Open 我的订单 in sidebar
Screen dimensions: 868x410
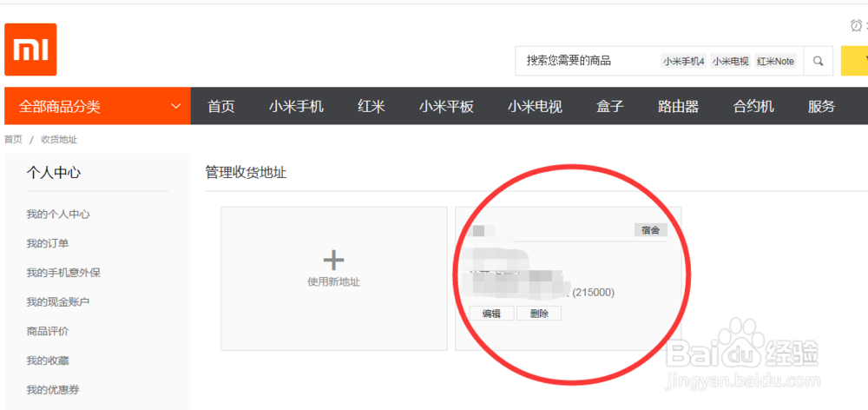coord(48,243)
